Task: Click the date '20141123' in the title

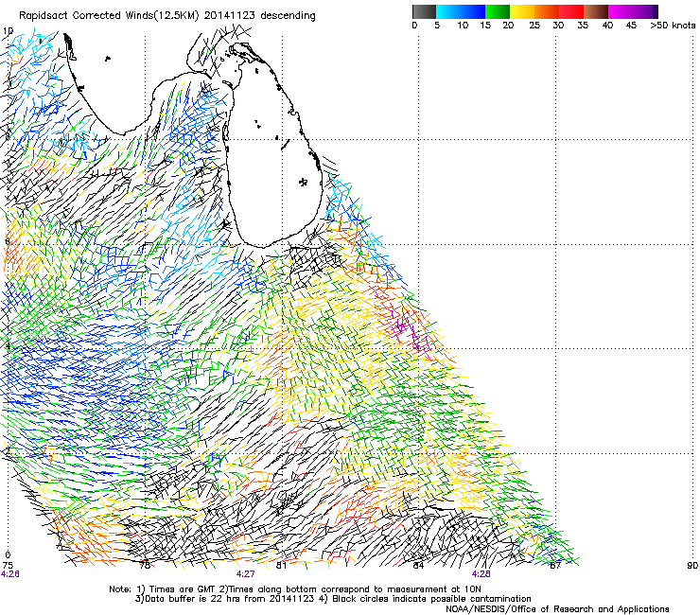Action: click(x=230, y=16)
